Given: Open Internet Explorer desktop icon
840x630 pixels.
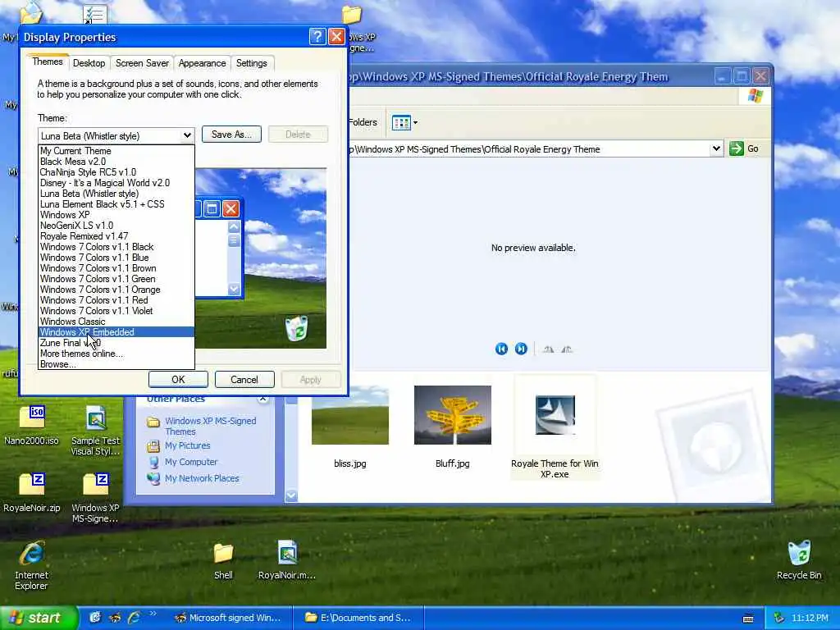Looking at the screenshot, I should tap(31, 554).
